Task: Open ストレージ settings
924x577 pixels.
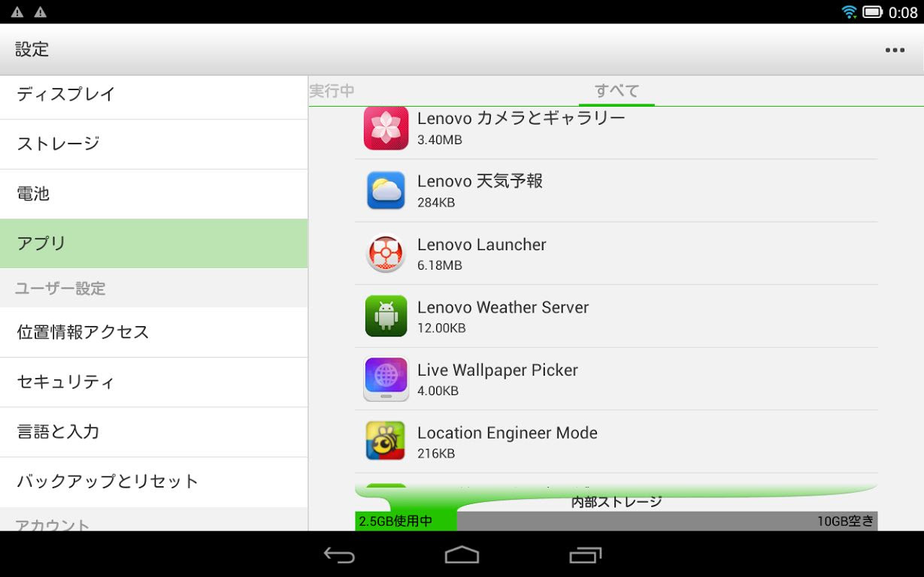Action: (153, 144)
